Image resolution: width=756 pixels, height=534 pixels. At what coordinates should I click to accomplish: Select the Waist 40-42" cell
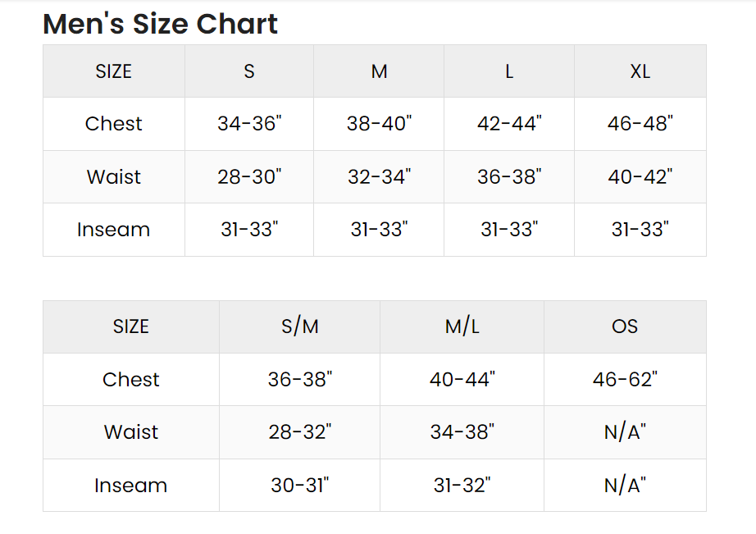(x=640, y=177)
